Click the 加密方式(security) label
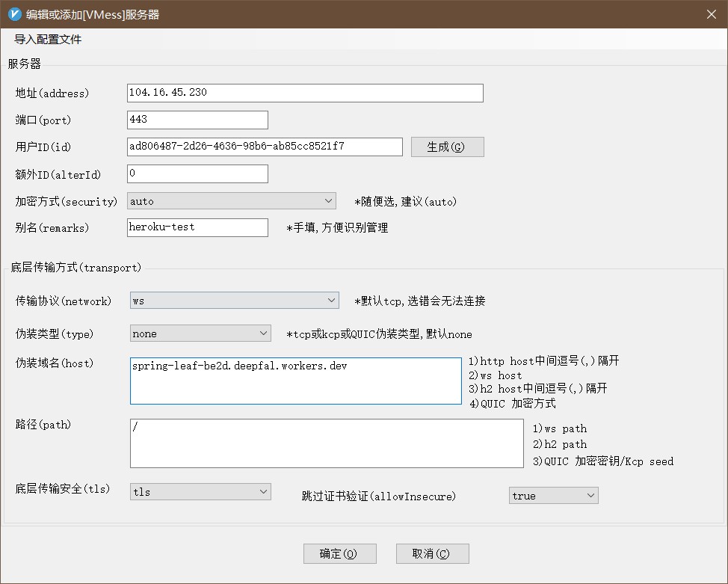The image size is (728, 584). (x=67, y=202)
